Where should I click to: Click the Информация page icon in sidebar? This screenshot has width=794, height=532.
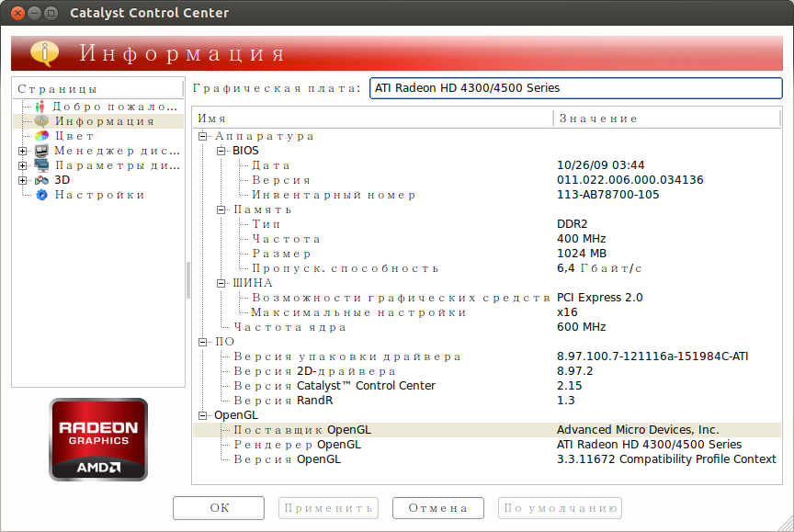41,121
